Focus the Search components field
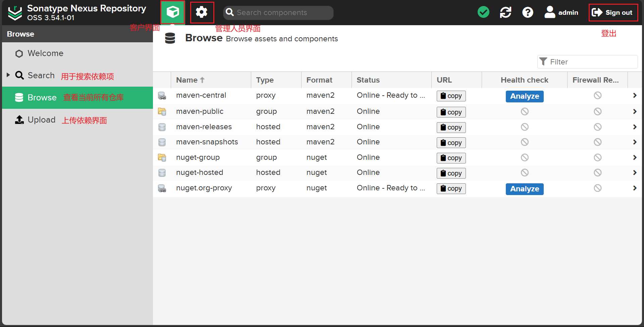 278,12
